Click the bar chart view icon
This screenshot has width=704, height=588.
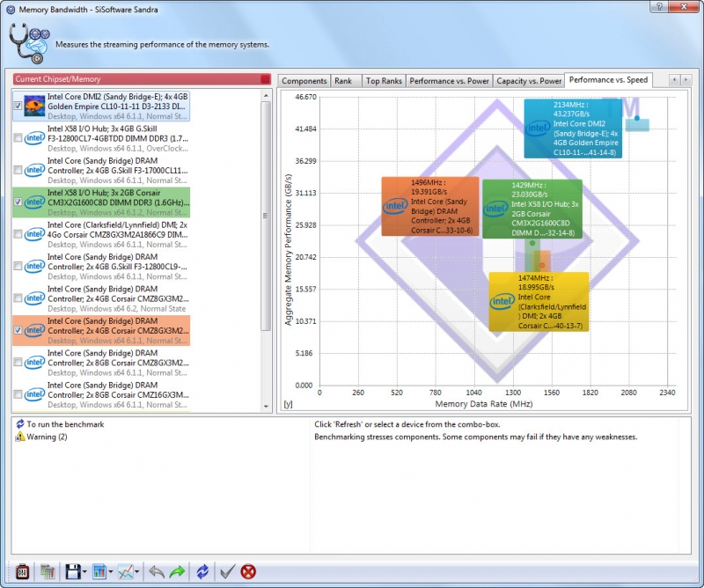(x=99, y=571)
